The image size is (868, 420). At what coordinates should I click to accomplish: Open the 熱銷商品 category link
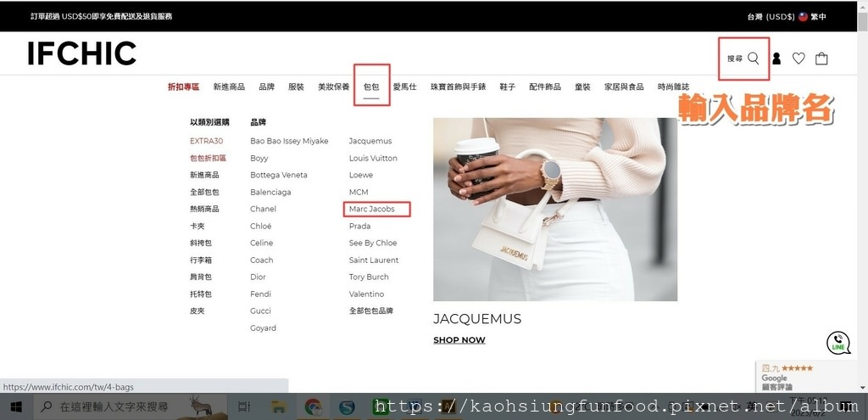click(204, 209)
